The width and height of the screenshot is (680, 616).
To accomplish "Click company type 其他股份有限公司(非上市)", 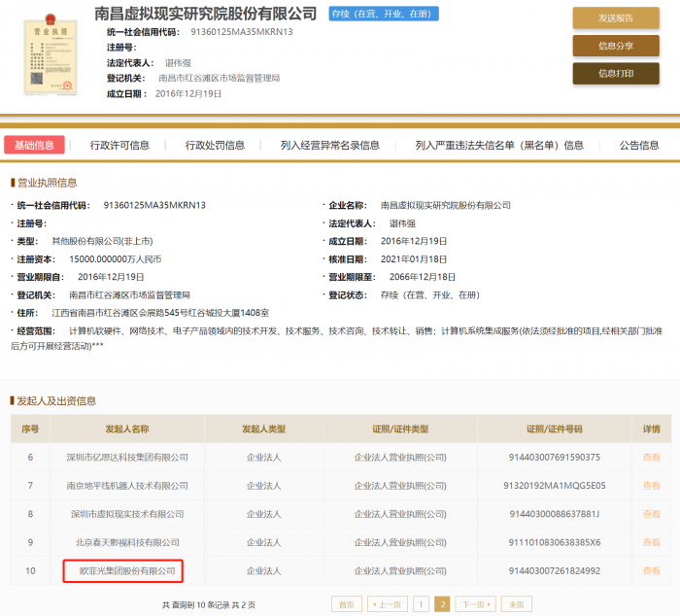I will point(102,241).
